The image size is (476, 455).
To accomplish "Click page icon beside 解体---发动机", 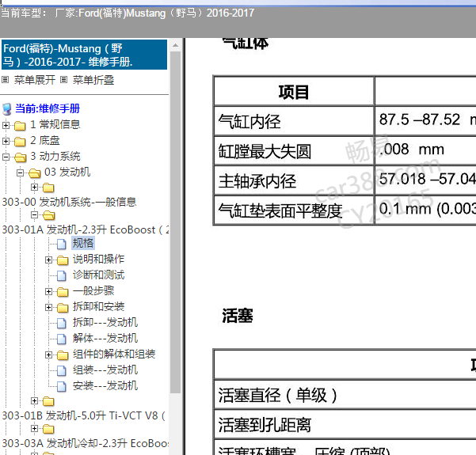I will click(62, 339).
